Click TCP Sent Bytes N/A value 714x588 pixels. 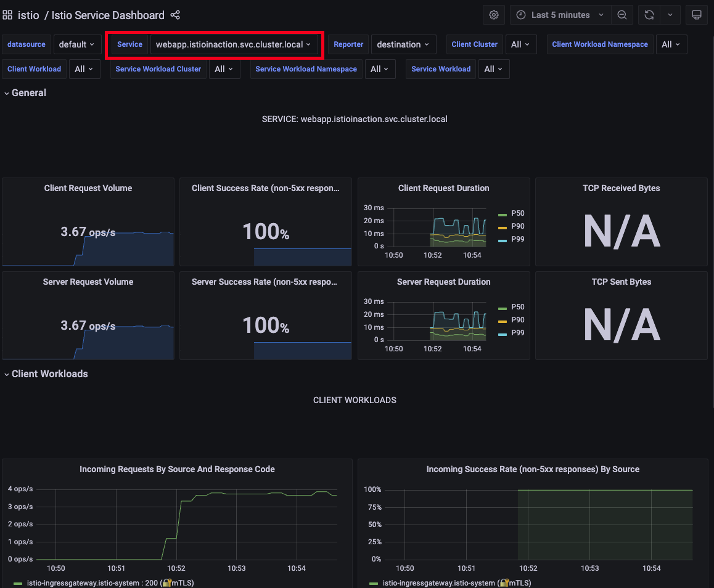click(x=622, y=325)
